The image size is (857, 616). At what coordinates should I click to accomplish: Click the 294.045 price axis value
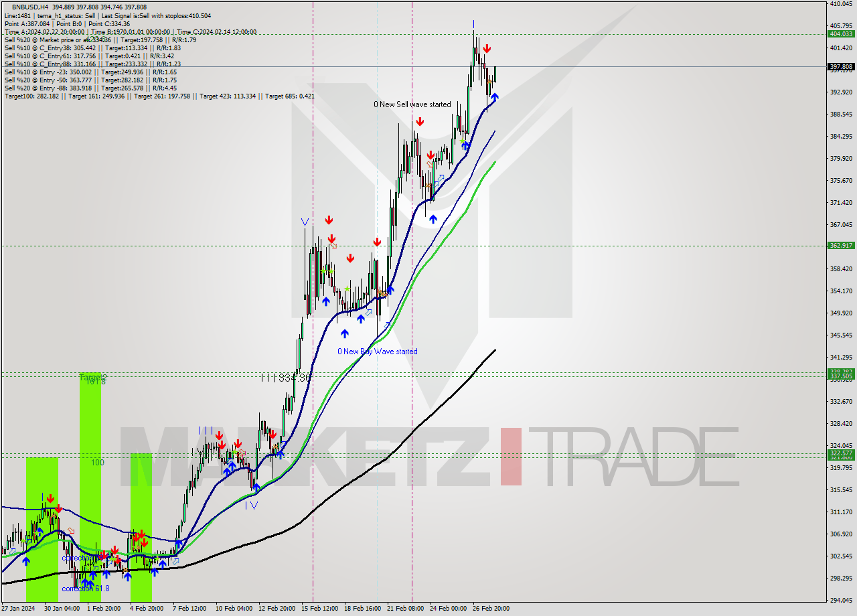[x=841, y=601]
